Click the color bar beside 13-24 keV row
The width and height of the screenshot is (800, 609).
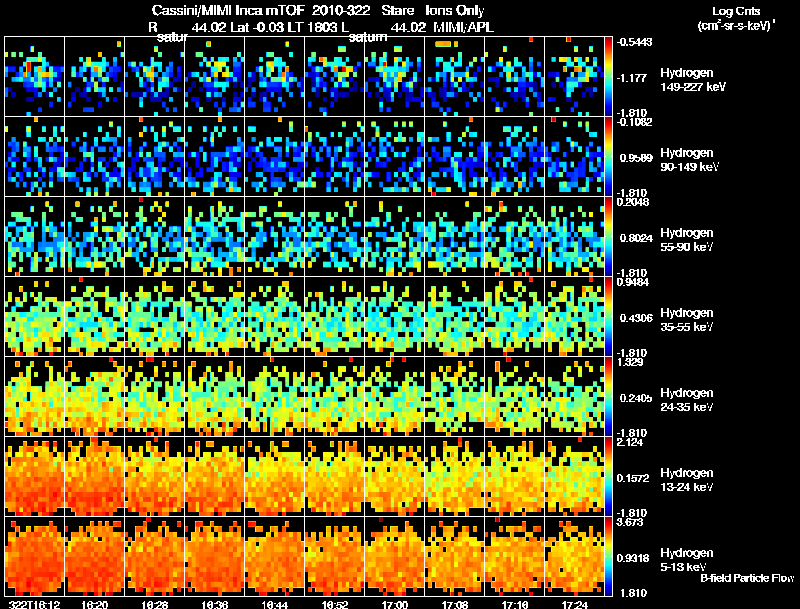(609, 476)
